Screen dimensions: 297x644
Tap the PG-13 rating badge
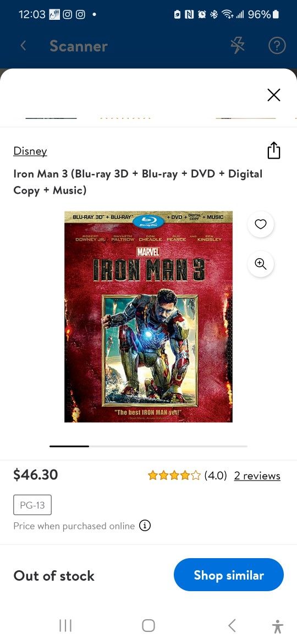(x=32, y=505)
